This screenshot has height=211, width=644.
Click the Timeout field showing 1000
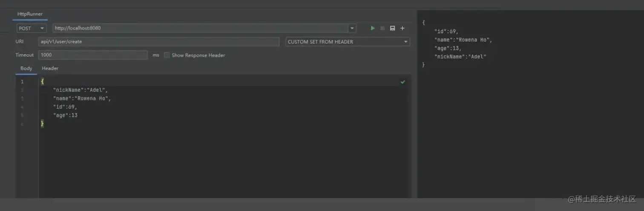click(93, 55)
